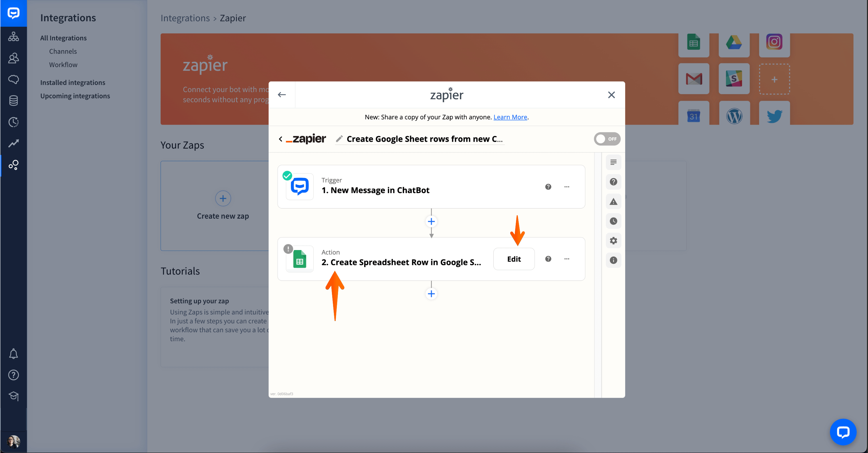Image resolution: width=868 pixels, height=453 pixels.
Task: Open the Chats speech bubble icon
Action: [x=13, y=79]
